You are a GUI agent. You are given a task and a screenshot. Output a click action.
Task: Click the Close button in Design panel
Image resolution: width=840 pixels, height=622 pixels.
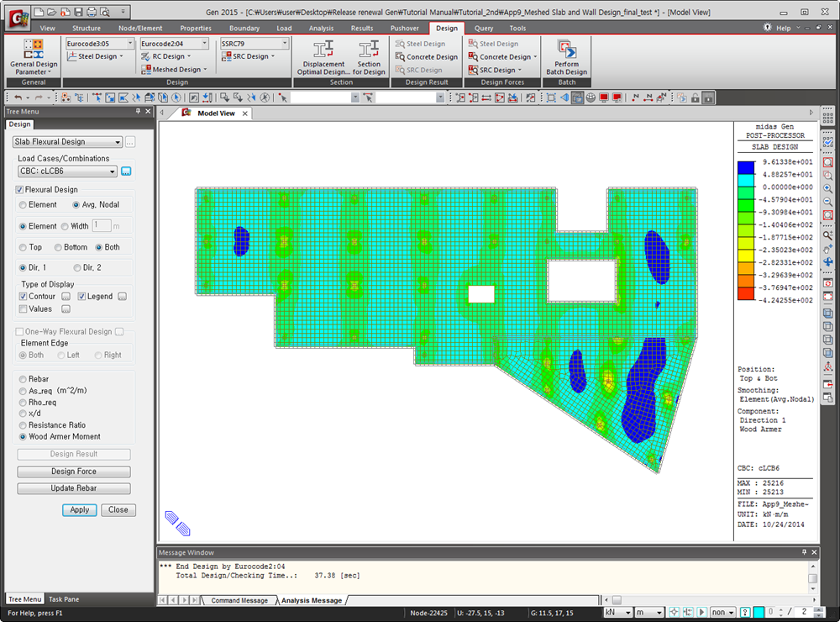coord(118,510)
